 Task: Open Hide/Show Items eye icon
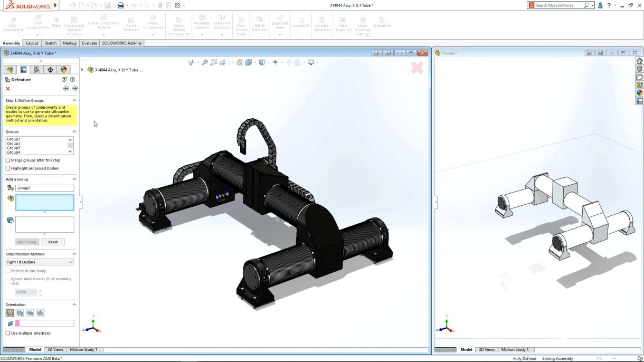point(275,62)
